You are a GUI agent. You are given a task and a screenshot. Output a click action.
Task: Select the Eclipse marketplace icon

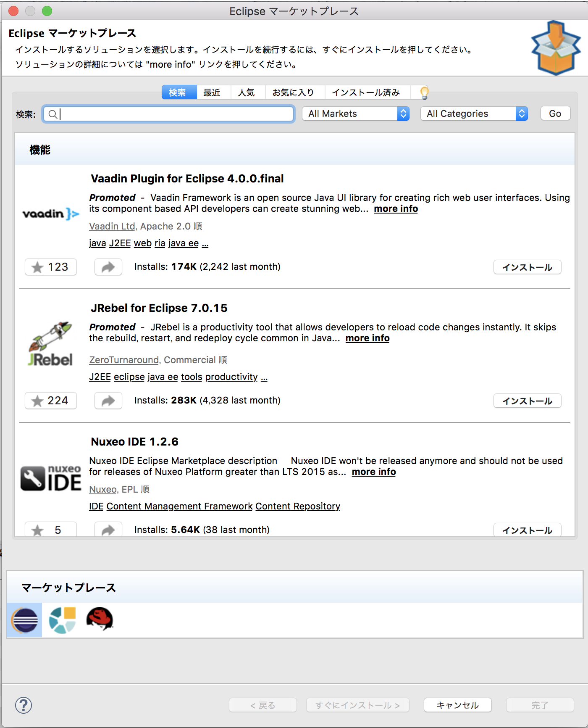tap(24, 620)
